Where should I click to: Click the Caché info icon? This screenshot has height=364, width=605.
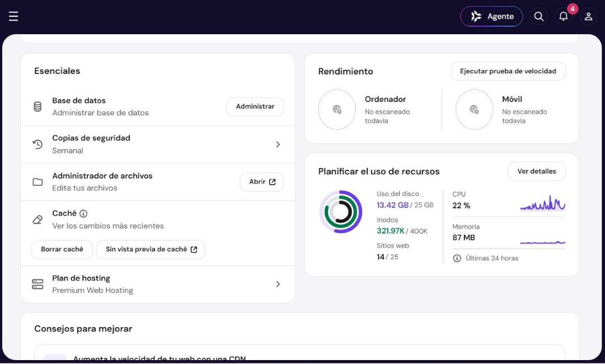[83, 213]
